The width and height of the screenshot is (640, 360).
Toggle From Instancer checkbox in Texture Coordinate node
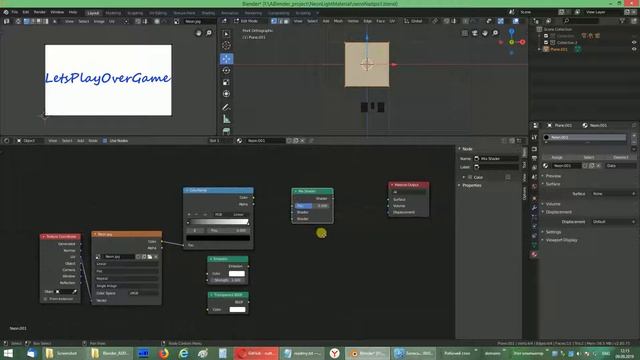point(45,299)
